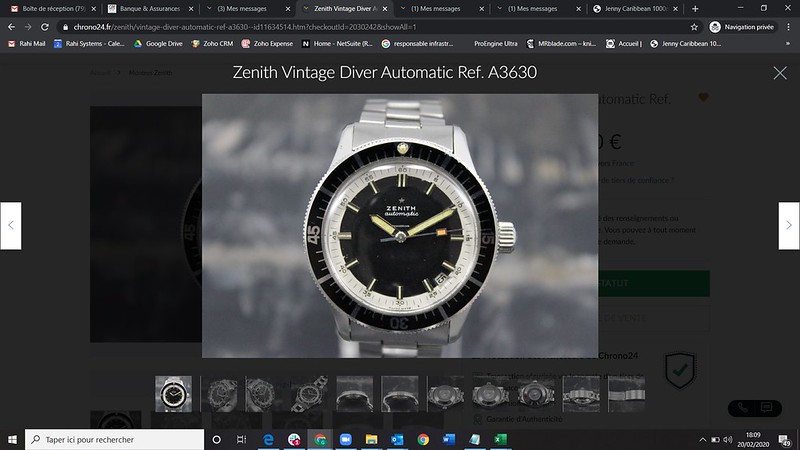This screenshot has width=800, height=450.
Task: Select the sixth gallery thumbnail
Action: [x=400, y=394]
